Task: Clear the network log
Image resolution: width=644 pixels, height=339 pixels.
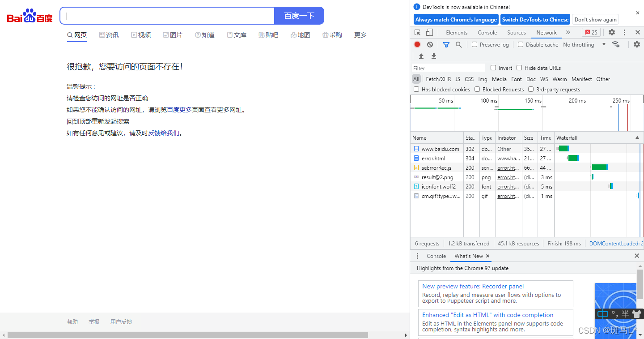Action: [430, 44]
